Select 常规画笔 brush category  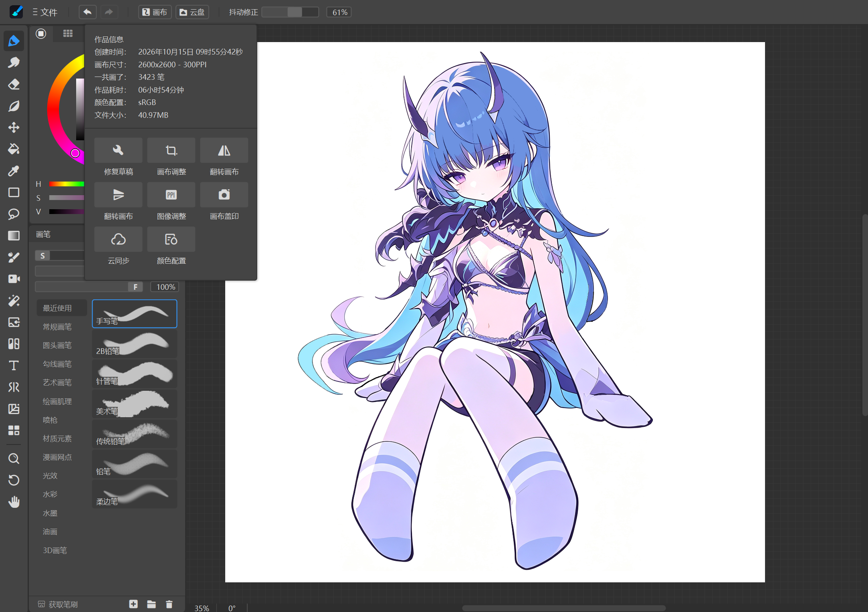[x=57, y=327]
